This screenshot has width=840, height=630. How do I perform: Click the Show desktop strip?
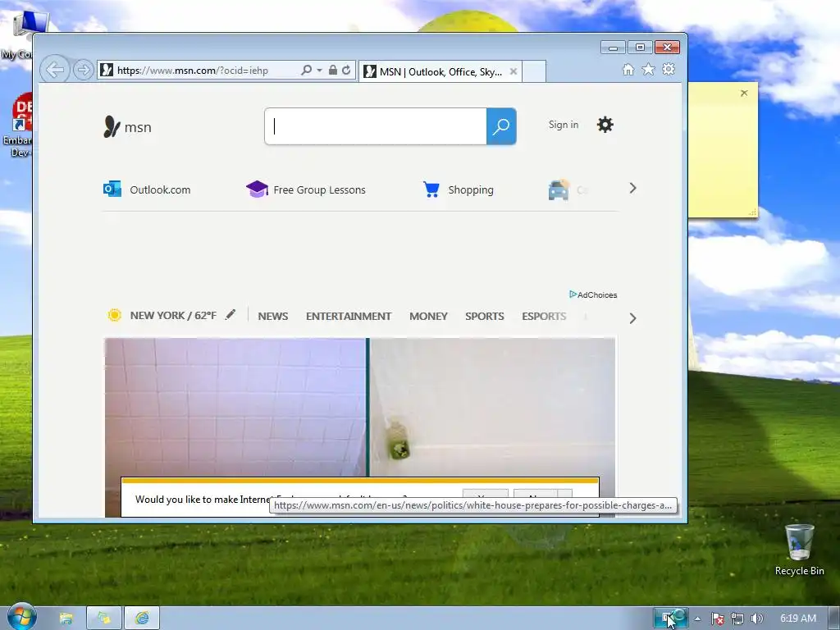point(834,619)
